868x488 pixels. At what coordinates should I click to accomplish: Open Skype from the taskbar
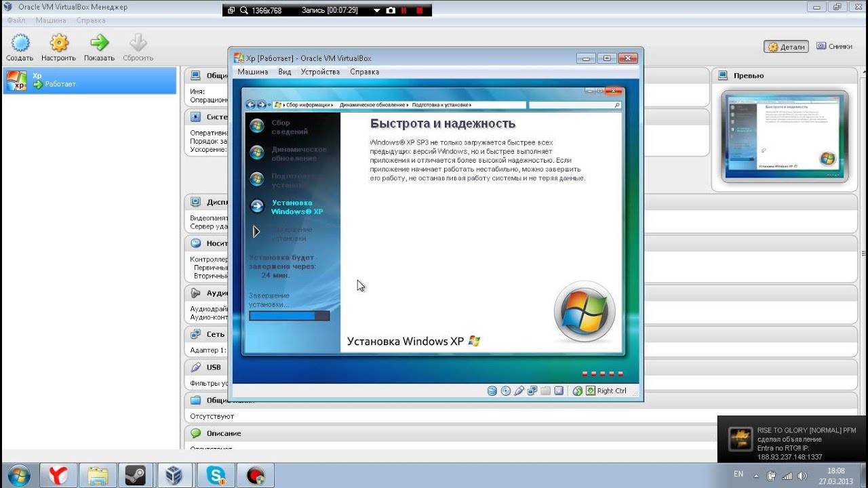(216, 476)
